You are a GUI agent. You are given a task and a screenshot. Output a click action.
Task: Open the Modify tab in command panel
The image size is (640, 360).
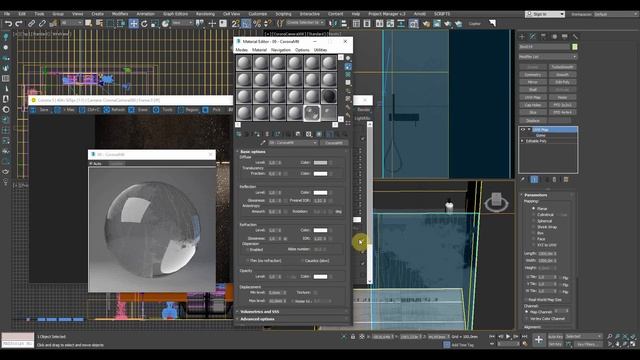click(533, 37)
